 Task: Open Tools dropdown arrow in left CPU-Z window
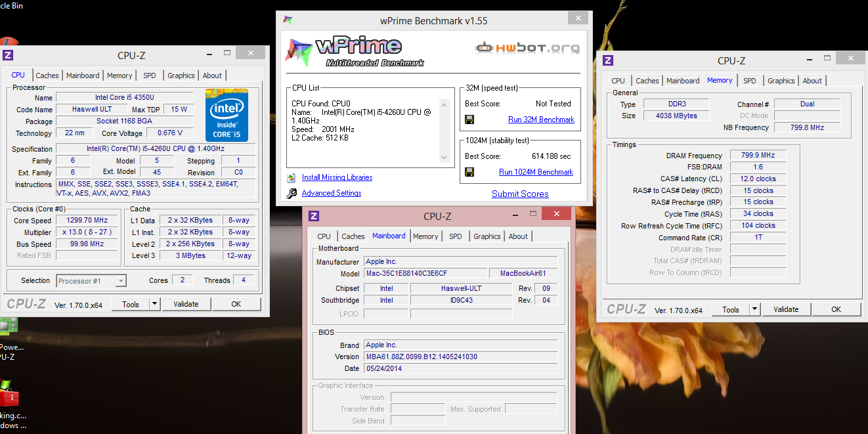[x=154, y=304]
